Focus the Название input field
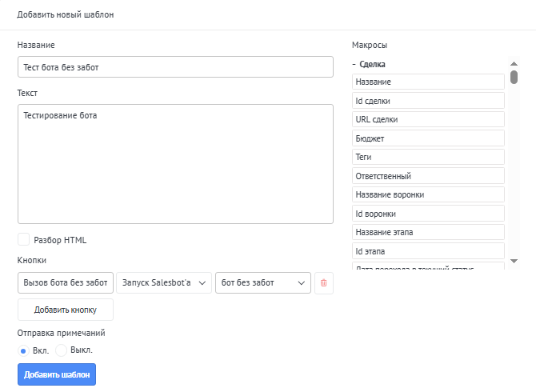This screenshot has height=392, width=536. (175, 67)
